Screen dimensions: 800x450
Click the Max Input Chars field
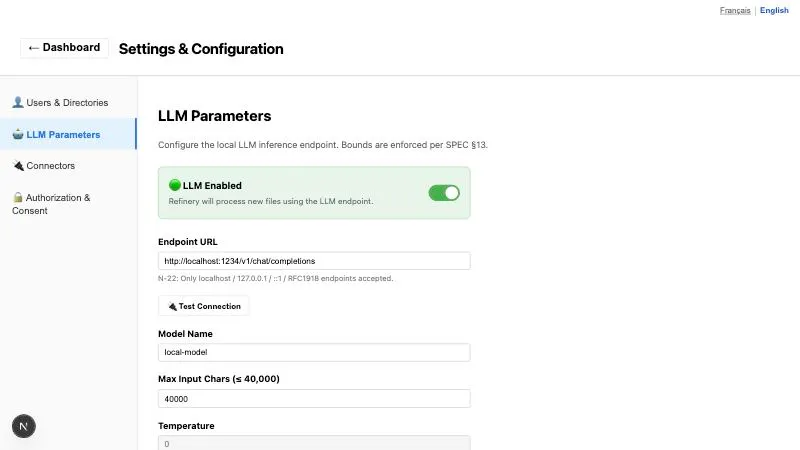tap(314, 398)
